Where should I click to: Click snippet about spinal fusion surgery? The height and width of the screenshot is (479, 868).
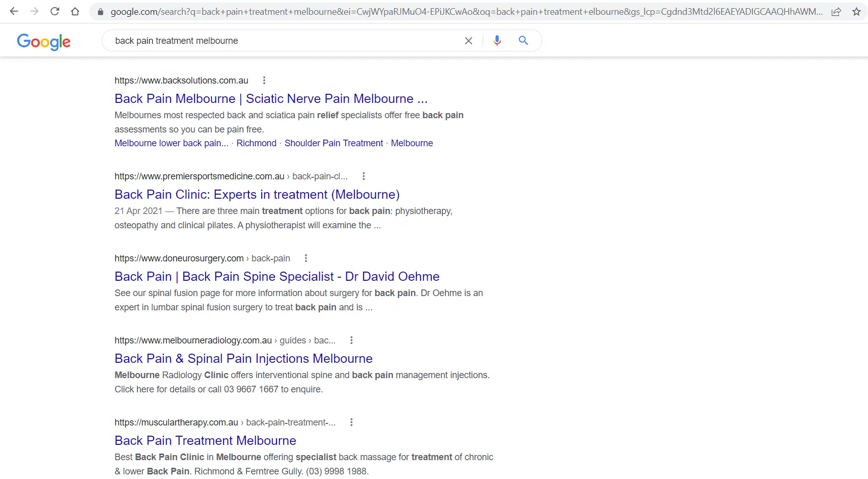pyautogui.click(x=299, y=300)
